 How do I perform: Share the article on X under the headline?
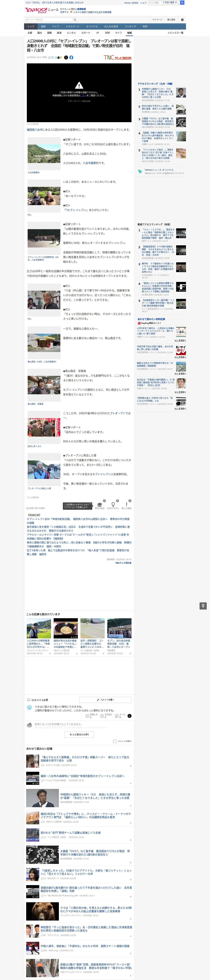tap(66, 57)
